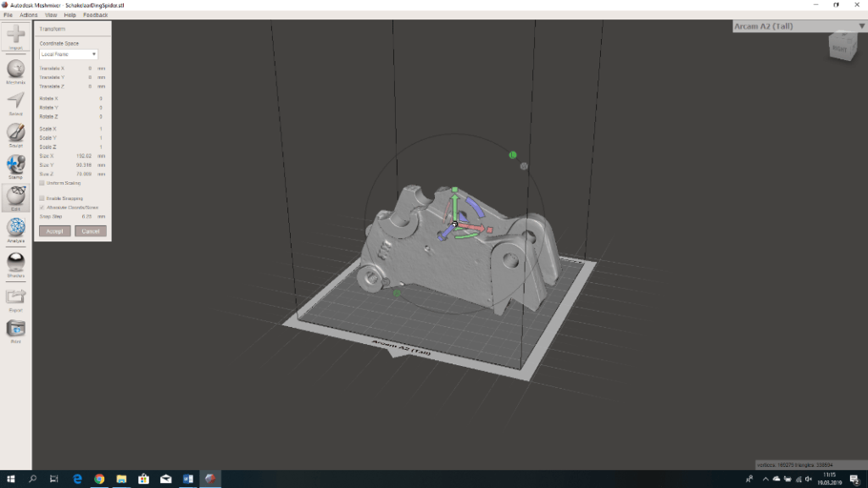Click the view orientation cube
The height and width of the screenshot is (488, 868).
841,47
